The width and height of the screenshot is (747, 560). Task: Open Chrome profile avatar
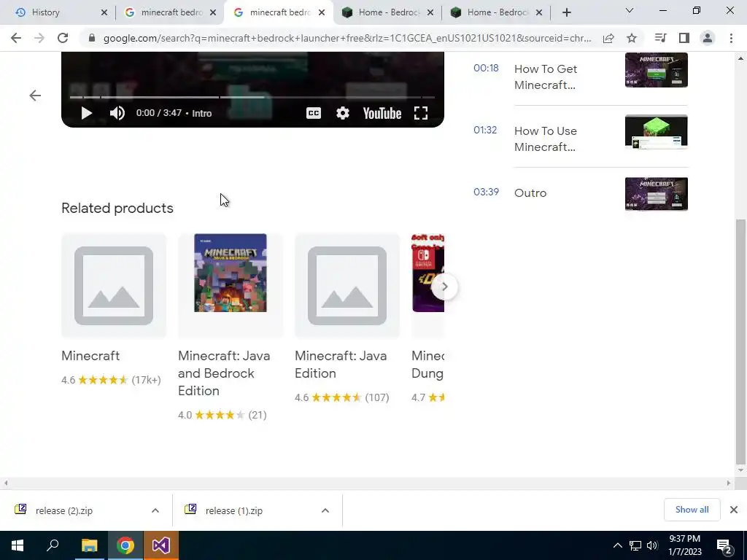point(708,38)
